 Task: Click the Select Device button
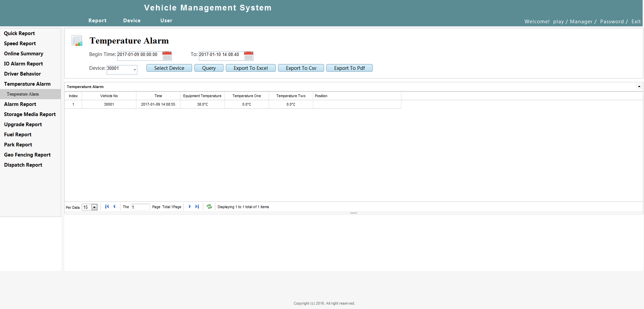tap(169, 68)
